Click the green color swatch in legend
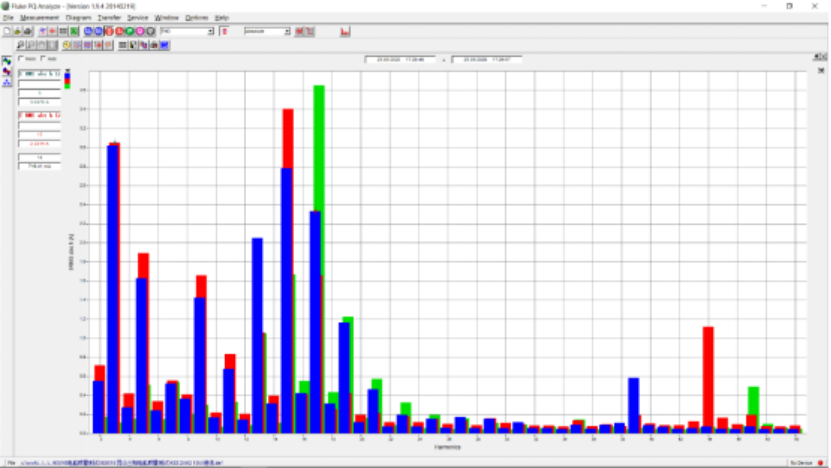Viewport: 831px width, 468px height. pos(67,85)
